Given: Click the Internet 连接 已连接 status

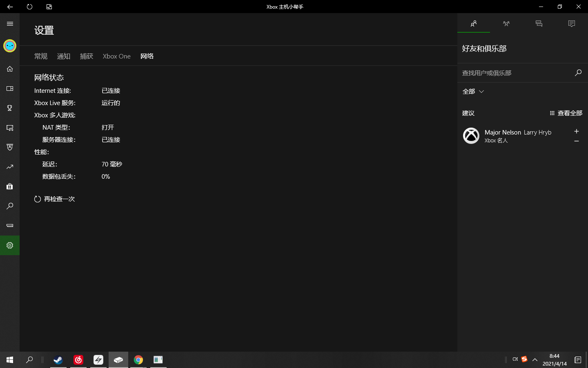Looking at the screenshot, I should (x=111, y=91).
